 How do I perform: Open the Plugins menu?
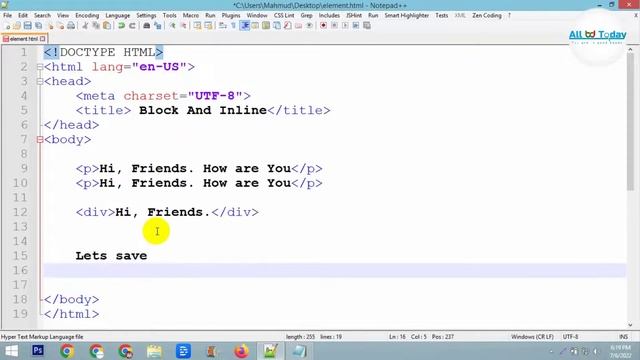coord(231,16)
